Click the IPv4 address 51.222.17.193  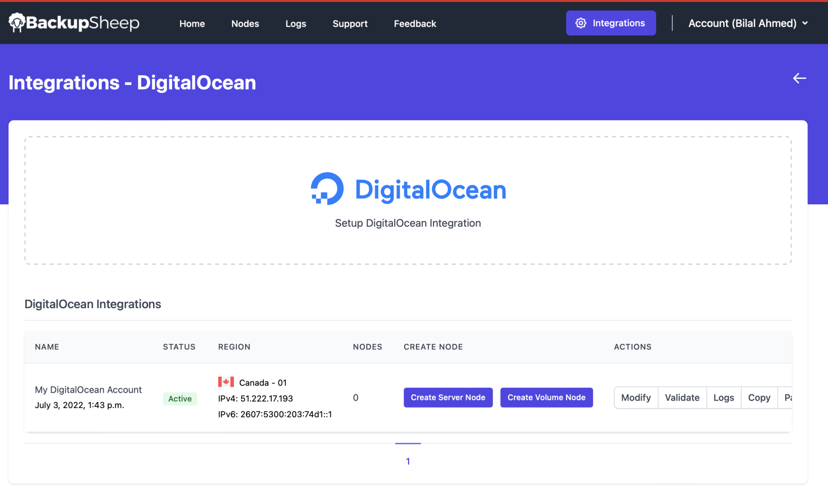tap(255, 398)
